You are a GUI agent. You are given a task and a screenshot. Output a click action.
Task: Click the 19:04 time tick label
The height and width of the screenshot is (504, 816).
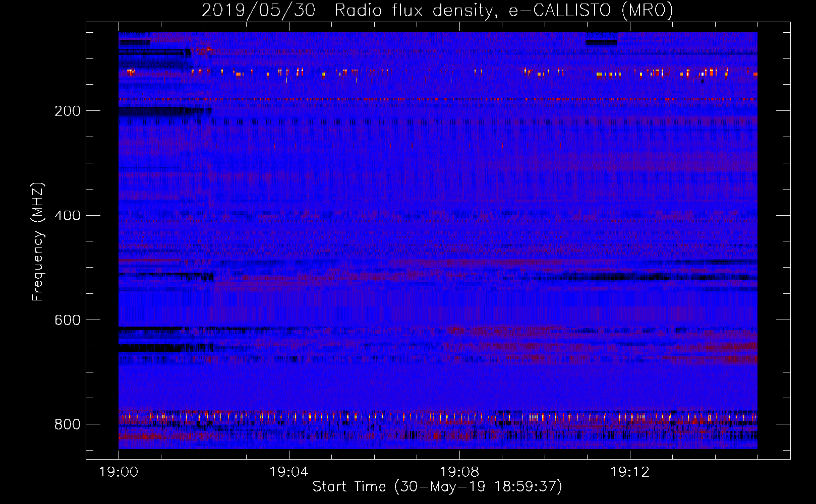tap(289, 472)
